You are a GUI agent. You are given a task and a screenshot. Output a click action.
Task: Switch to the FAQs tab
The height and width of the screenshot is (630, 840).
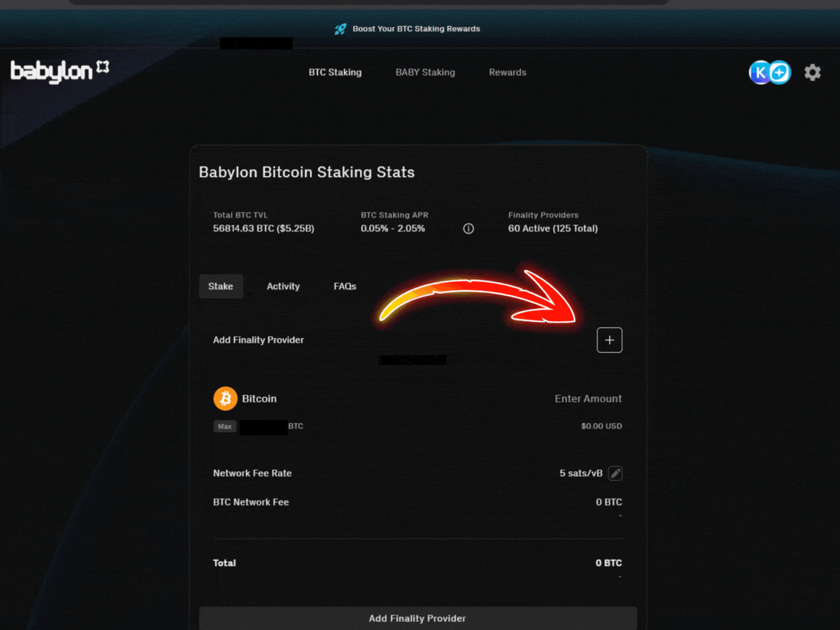pyautogui.click(x=345, y=286)
